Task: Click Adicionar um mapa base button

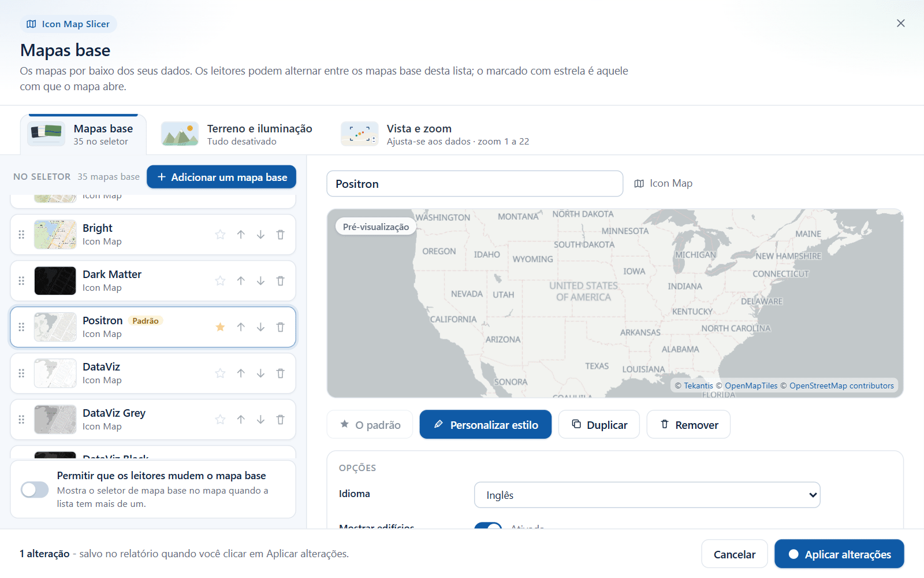Action: [x=221, y=177]
